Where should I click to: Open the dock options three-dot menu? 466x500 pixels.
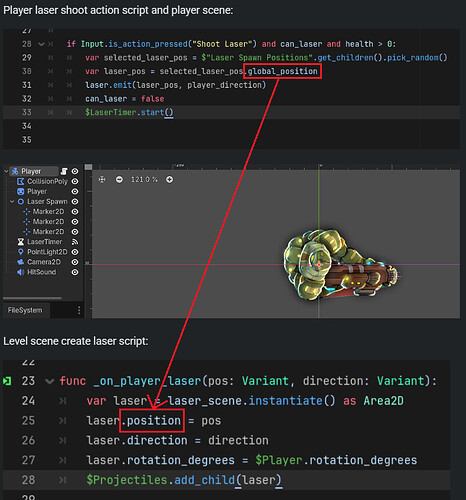click(79, 310)
